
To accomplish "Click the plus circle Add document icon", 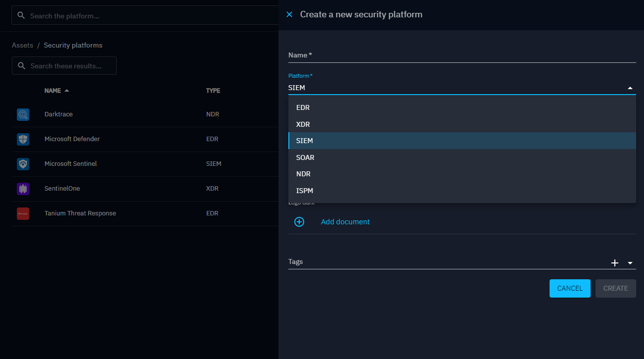I will click(x=299, y=222).
